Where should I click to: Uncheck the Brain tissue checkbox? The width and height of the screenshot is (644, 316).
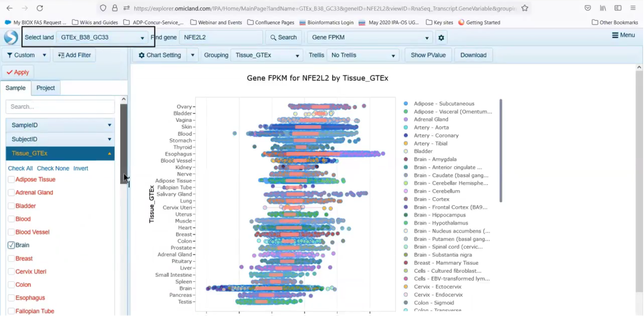11,245
